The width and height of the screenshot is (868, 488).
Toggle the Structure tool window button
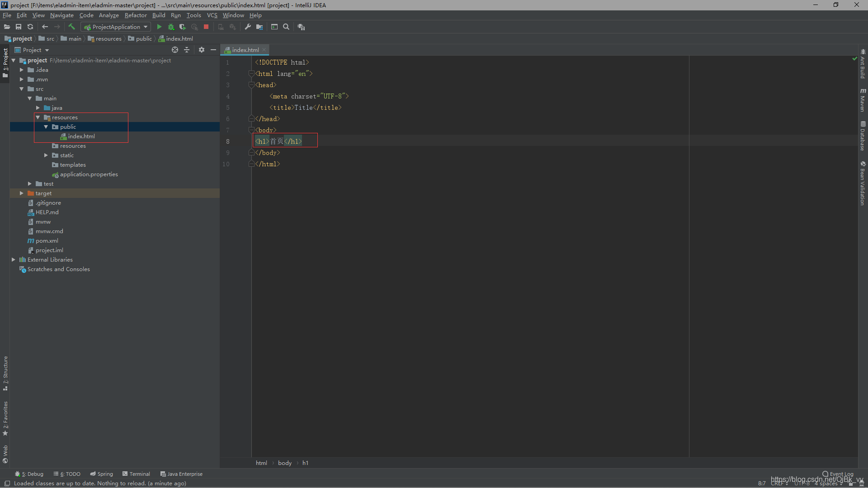point(5,373)
